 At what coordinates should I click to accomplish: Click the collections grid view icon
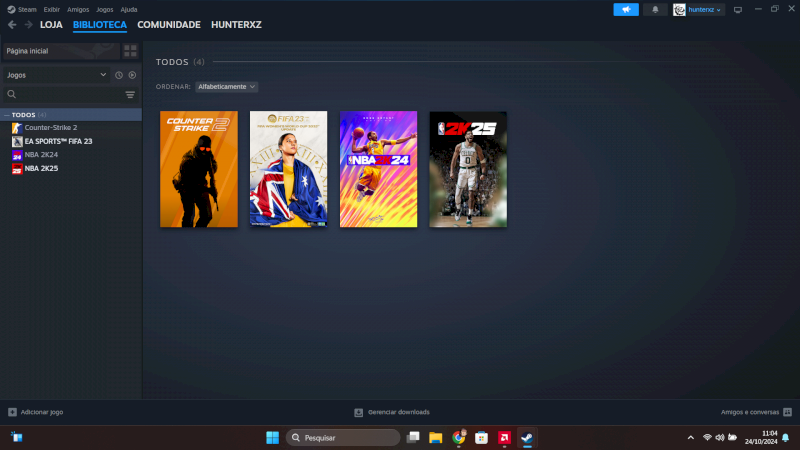coord(130,50)
